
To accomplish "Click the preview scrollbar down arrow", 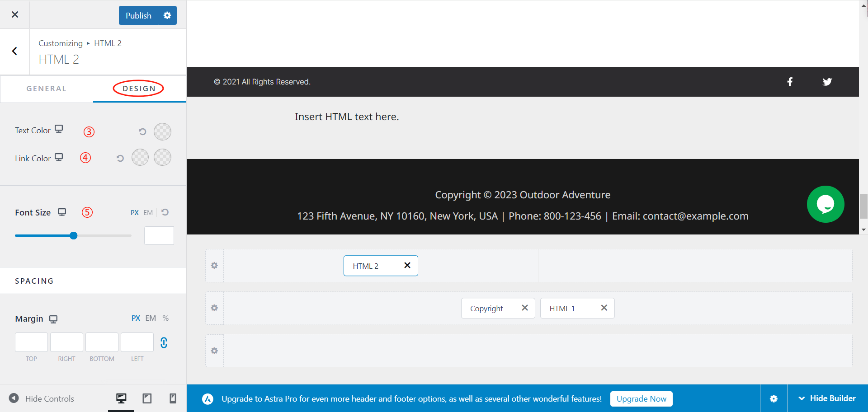I will click(863, 229).
